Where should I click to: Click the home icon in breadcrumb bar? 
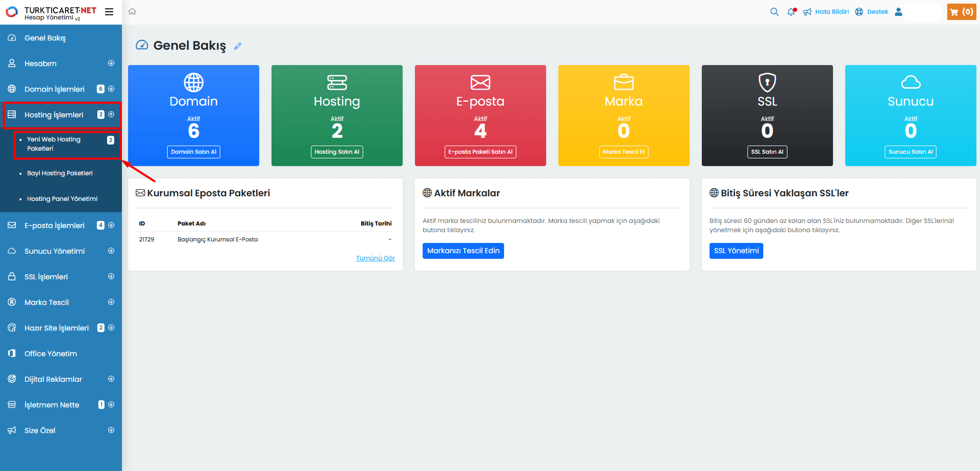(132, 12)
